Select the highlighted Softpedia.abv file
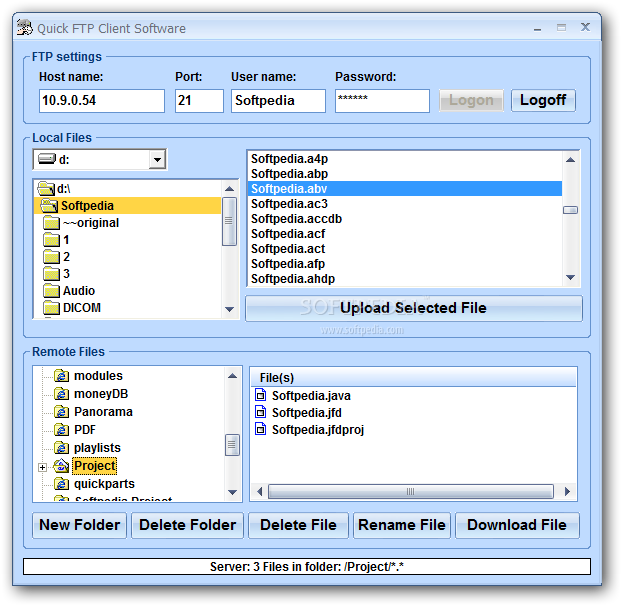The image size is (622, 606). coord(405,189)
